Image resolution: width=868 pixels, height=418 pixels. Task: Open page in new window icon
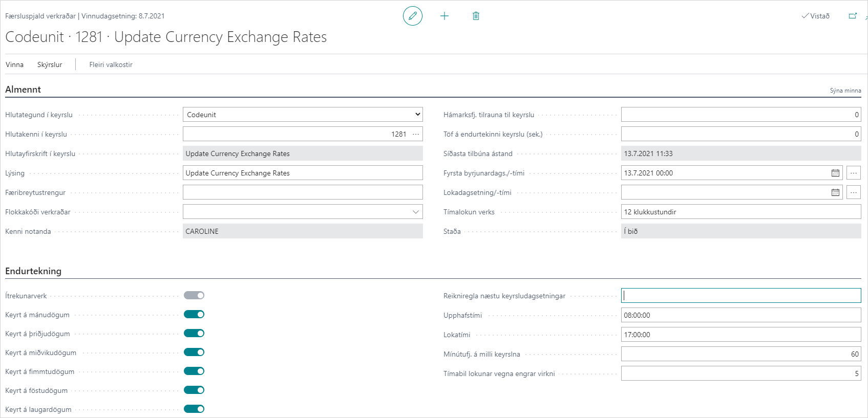point(853,16)
